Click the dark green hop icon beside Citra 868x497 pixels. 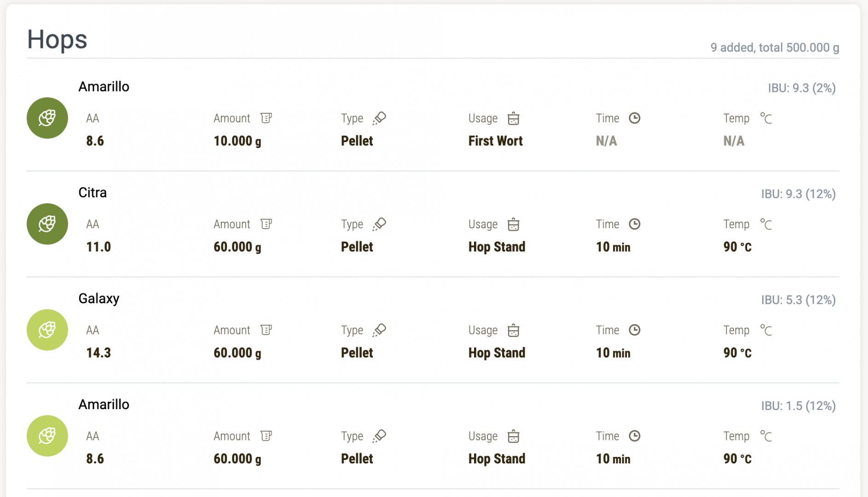pyautogui.click(x=47, y=224)
